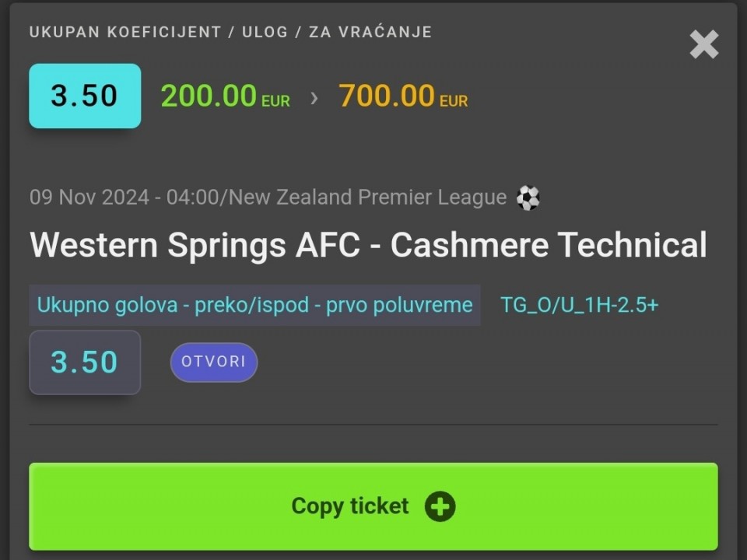Select the Western Springs AFC team name
Screen dimensions: 747x560
pos(195,245)
